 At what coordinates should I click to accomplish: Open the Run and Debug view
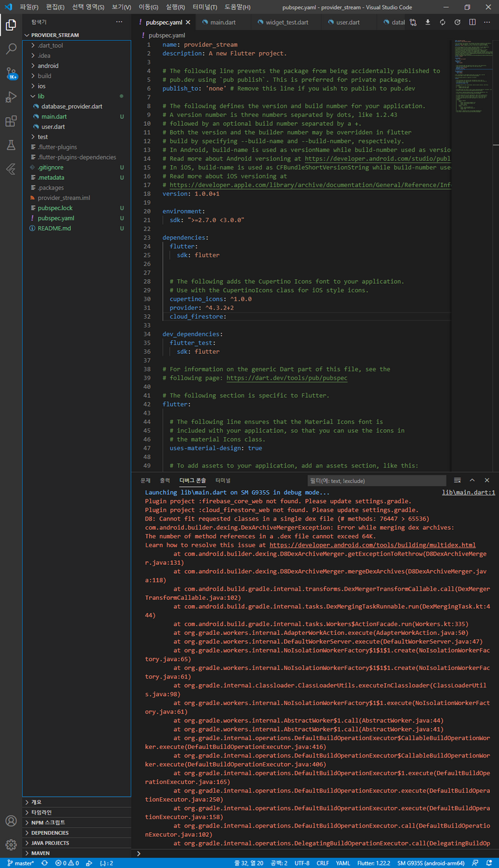pyautogui.click(x=10, y=97)
